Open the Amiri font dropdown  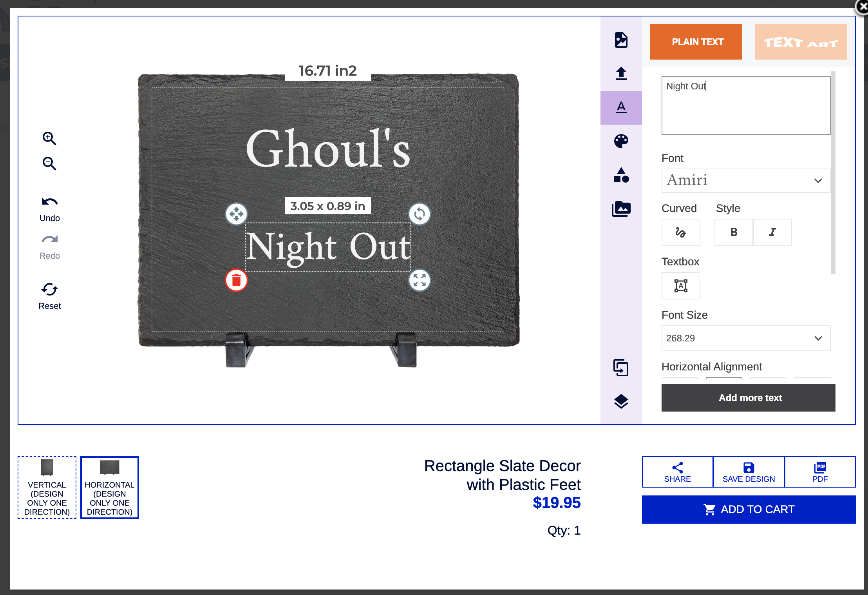[x=745, y=181]
